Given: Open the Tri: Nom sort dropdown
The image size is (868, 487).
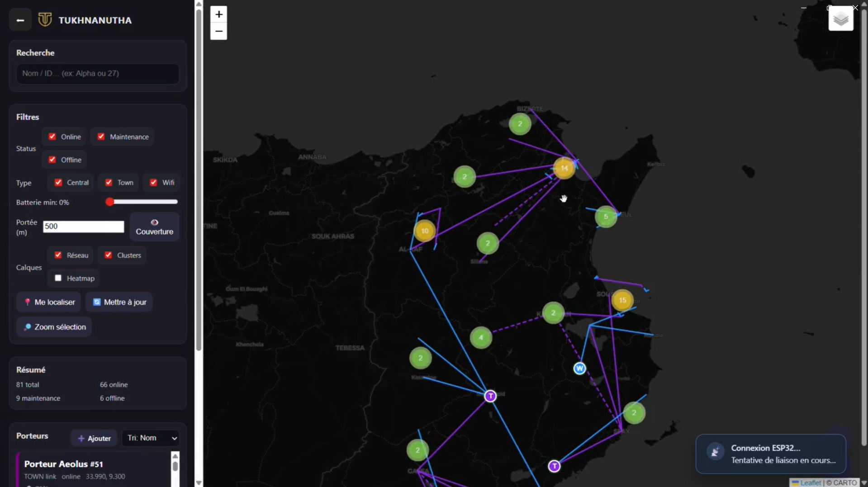Looking at the screenshot, I should 151,438.
